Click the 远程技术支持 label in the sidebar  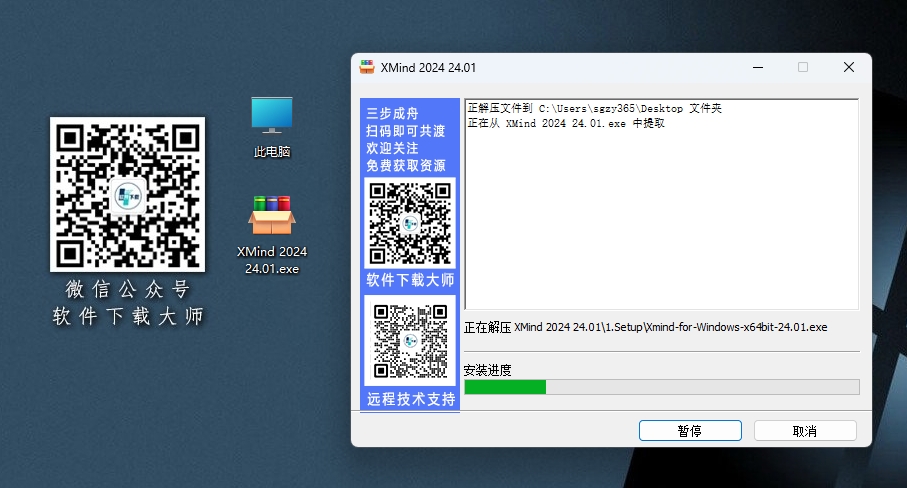pyautogui.click(x=411, y=399)
